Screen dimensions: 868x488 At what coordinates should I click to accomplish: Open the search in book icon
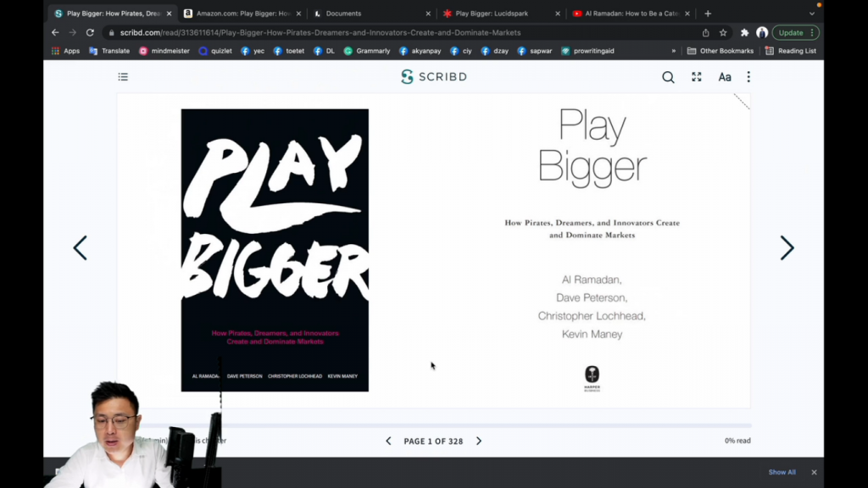click(x=668, y=77)
